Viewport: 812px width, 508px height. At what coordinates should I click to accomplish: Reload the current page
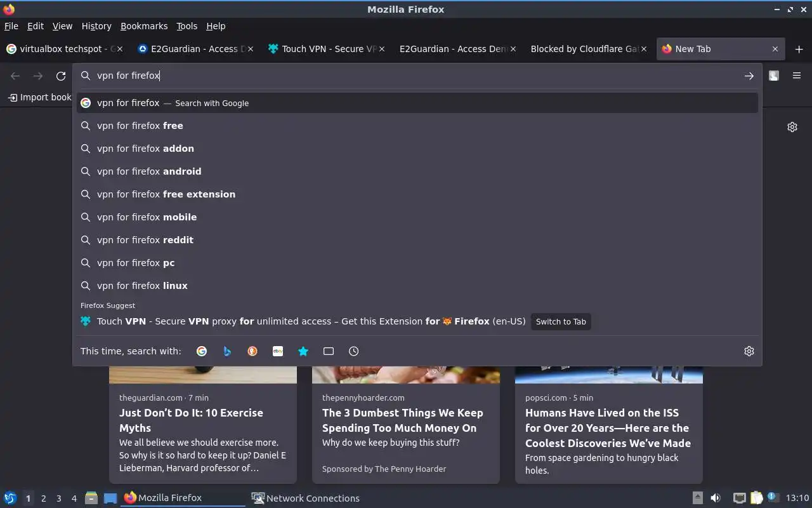point(61,76)
